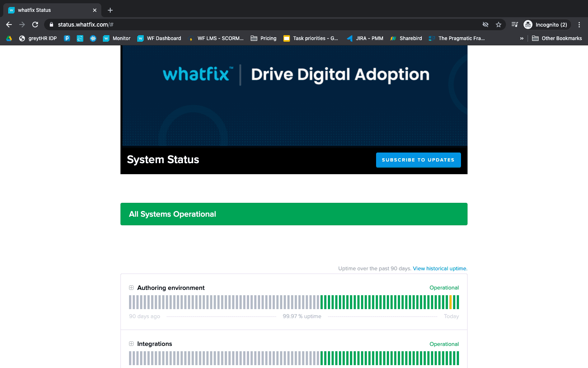The width and height of the screenshot is (588, 368).
Task: Bookmark this page with the star icon
Action: pyautogui.click(x=499, y=25)
